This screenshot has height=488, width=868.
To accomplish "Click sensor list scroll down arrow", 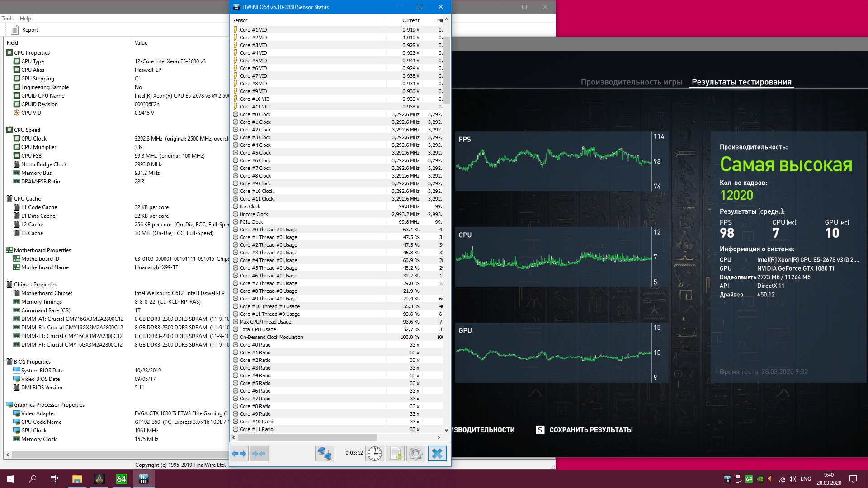I will point(446,430).
